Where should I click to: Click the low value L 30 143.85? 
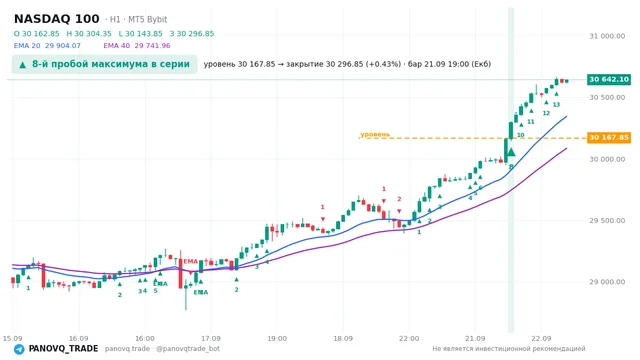click(140, 33)
